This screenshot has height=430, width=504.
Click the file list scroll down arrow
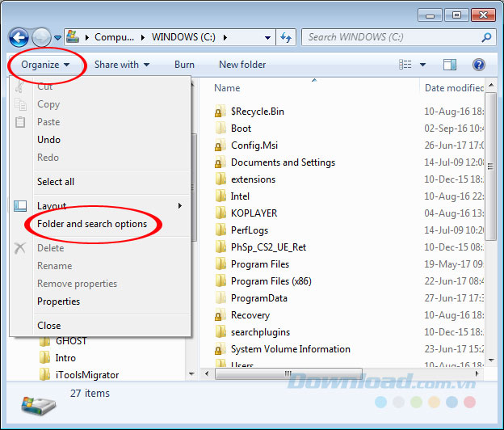click(x=491, y=360)
